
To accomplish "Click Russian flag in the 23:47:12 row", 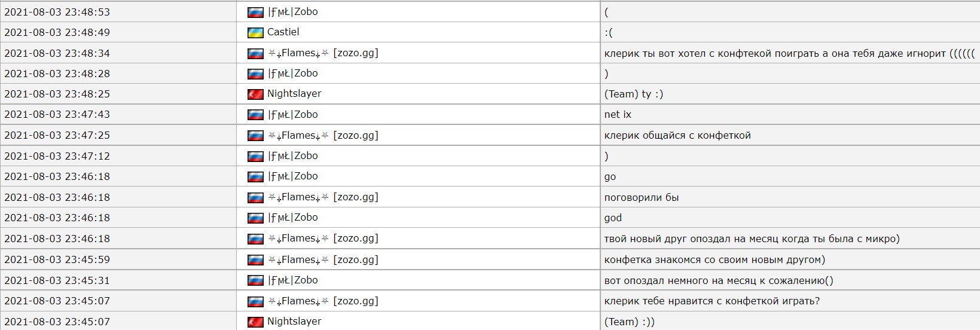I will pos(255,157).
